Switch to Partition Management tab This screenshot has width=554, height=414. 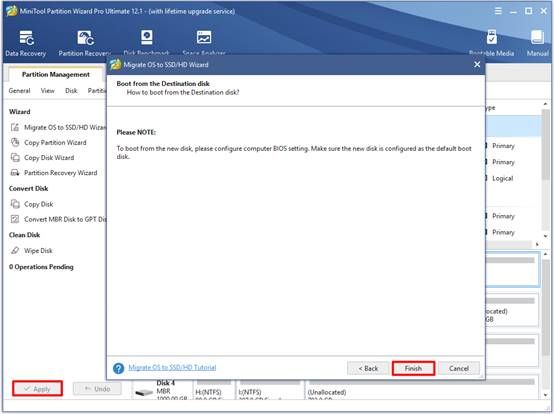(x=56, y=75)
